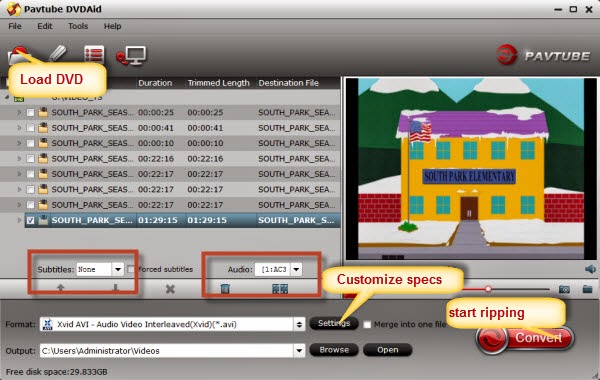Click the Duration column header
This screenshot has width=600, height=380.
tap(155, 83)
